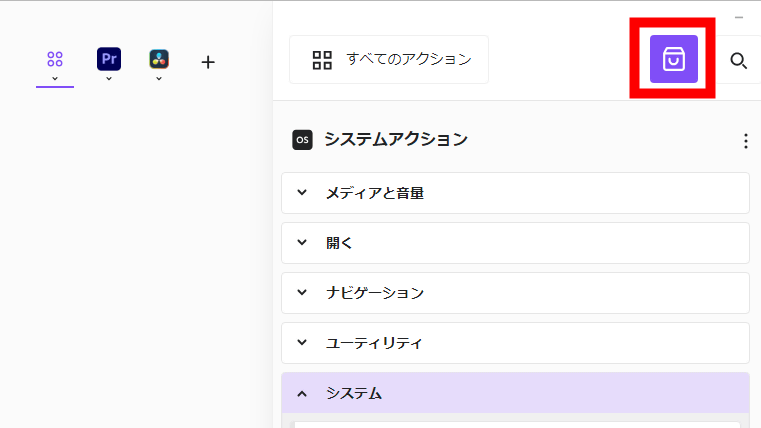Open dropdown arrow under Premiere Pro icon

(x=109, y=78)
